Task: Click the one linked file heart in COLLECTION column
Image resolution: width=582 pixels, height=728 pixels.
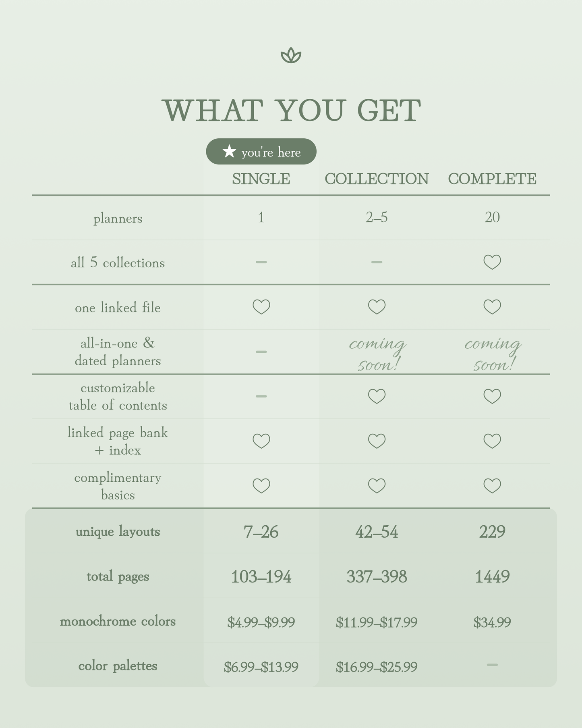Action: [x=377, y=307]
